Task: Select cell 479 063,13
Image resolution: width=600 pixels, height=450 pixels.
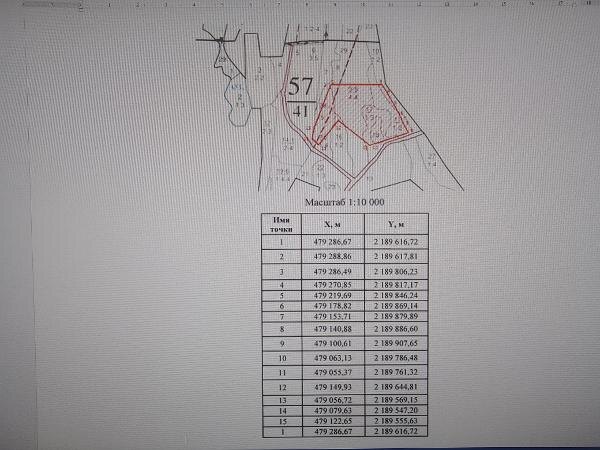Action: click(x=333, y=358)
